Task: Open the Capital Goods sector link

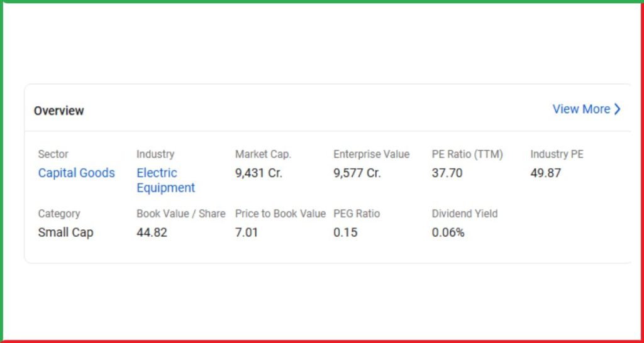Action: click(76, 173)
